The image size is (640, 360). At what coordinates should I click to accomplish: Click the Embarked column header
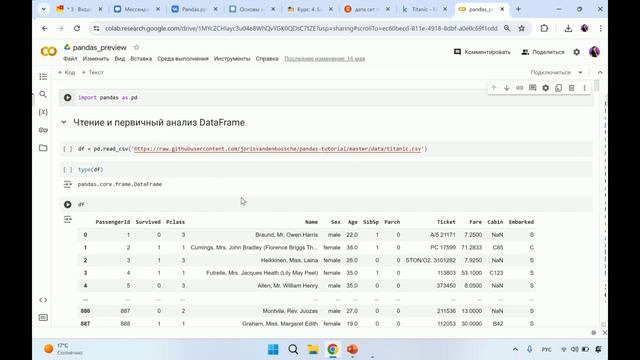(521, 222)
